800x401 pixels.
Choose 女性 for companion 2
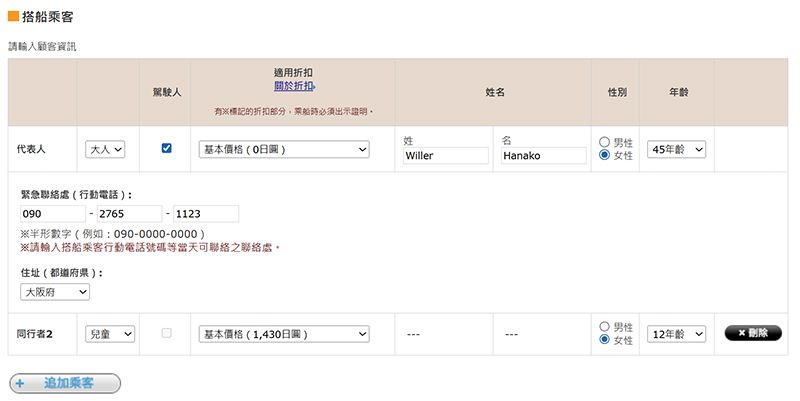pyautogui.click(x=604, y=340)
